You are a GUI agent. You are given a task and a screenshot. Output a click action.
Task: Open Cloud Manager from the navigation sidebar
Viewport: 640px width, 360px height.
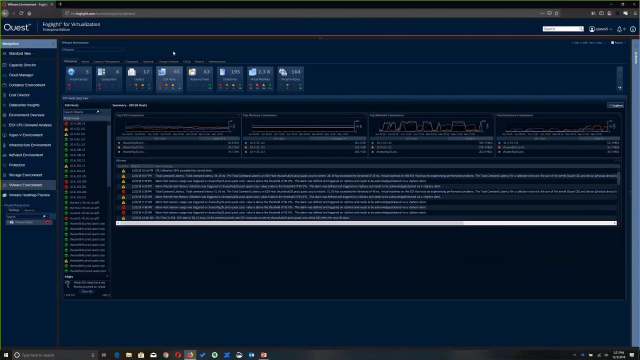21,75
